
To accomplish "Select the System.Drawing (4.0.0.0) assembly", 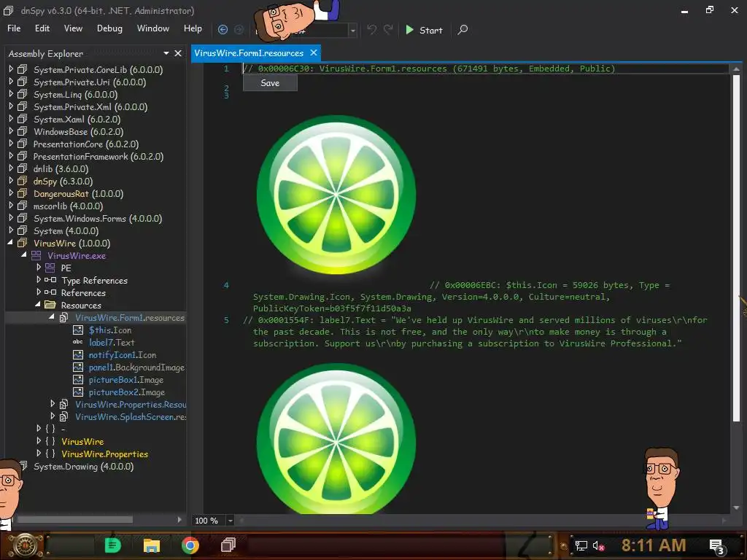I will (83, 466).
